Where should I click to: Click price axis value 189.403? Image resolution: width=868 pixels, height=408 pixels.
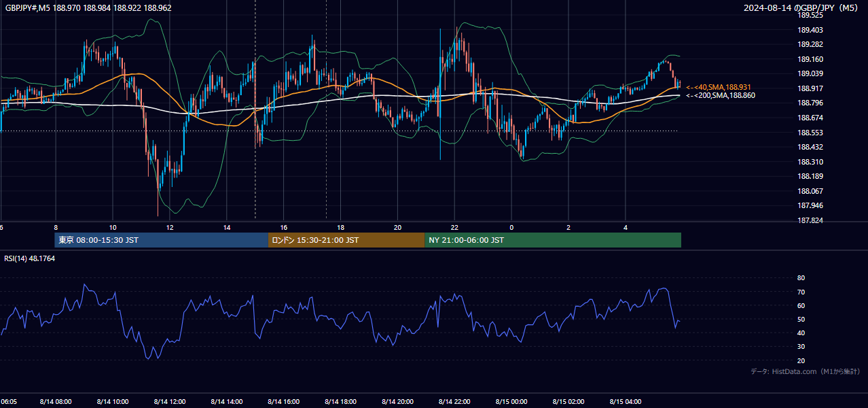coord(810,30)
